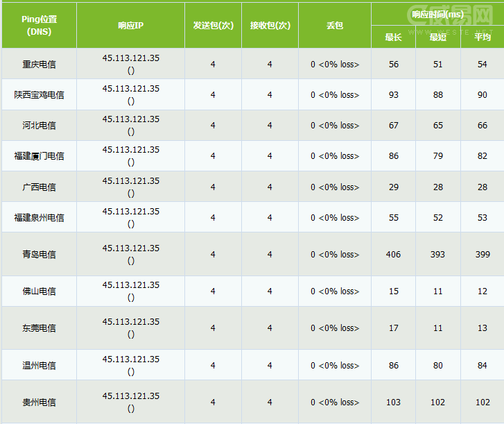
Task: Click the 福建厦门电信 location name
Action: pos(39,156)
